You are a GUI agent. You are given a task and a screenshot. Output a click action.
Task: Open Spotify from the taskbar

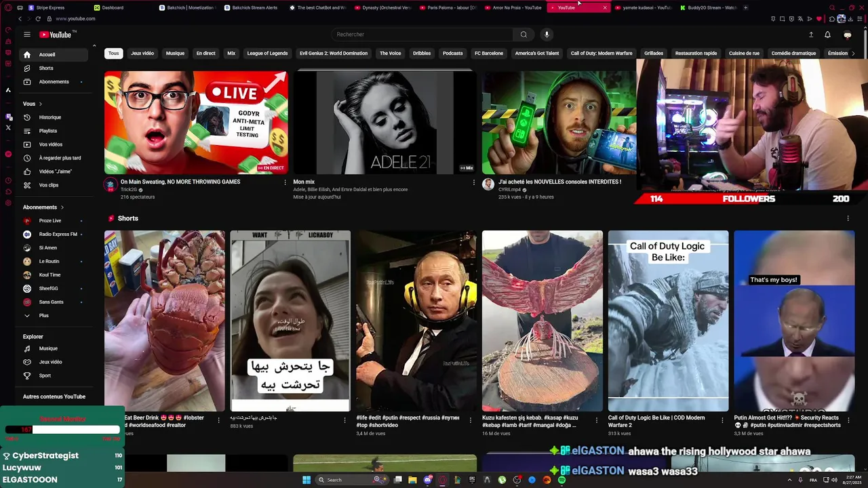pos(561,480)
